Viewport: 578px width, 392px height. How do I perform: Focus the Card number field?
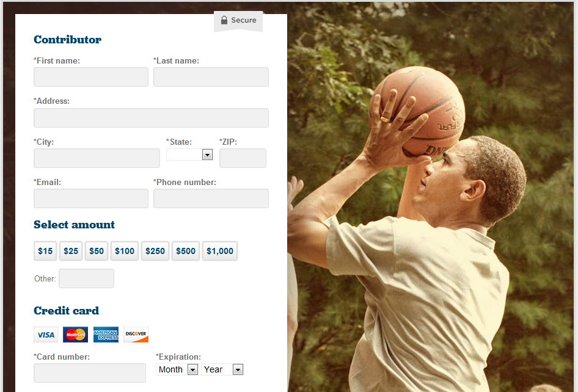(90, 373)
